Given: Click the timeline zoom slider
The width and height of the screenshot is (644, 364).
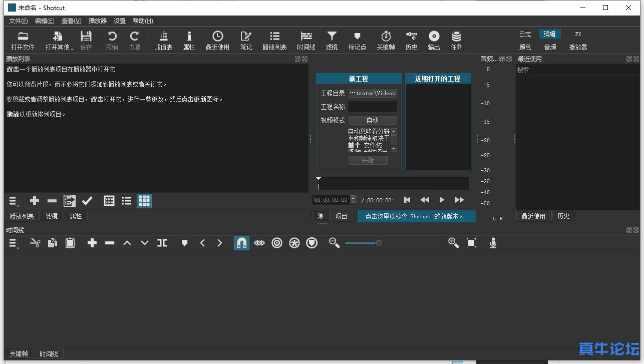Looking at the screenshot, I should (x=379, y=243).
